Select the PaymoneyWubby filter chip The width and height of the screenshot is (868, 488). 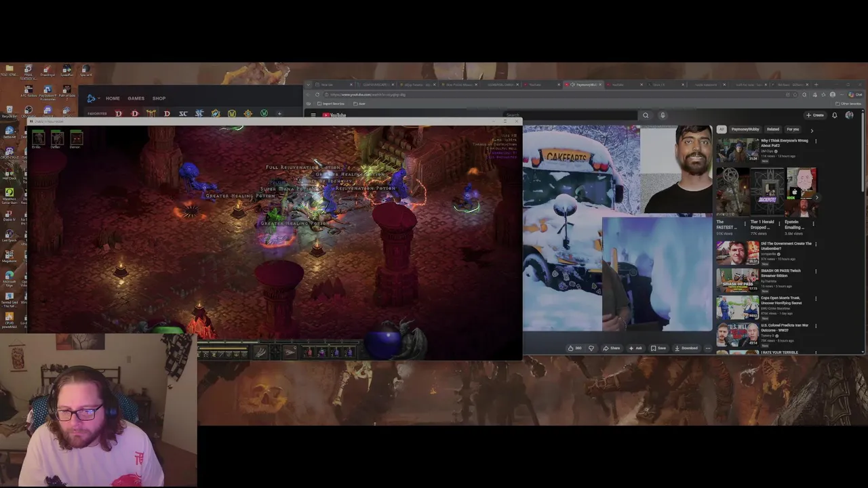[745, 129]
